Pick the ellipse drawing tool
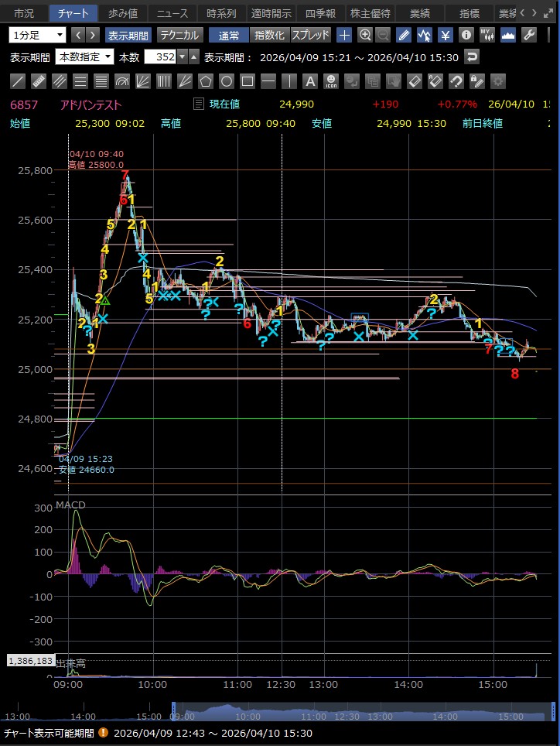The image size is (560, 746). (227, 81)
